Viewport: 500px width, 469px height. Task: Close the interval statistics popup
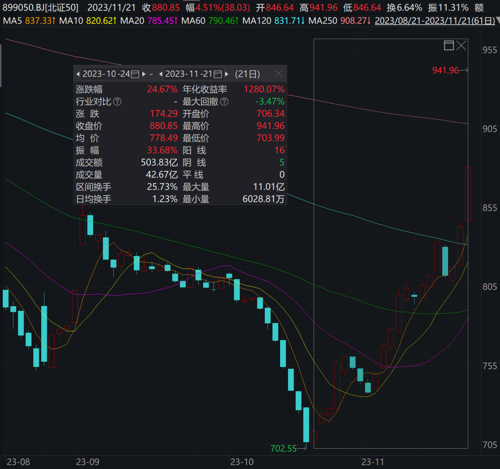pyautogui.click(x=279, y=74)
